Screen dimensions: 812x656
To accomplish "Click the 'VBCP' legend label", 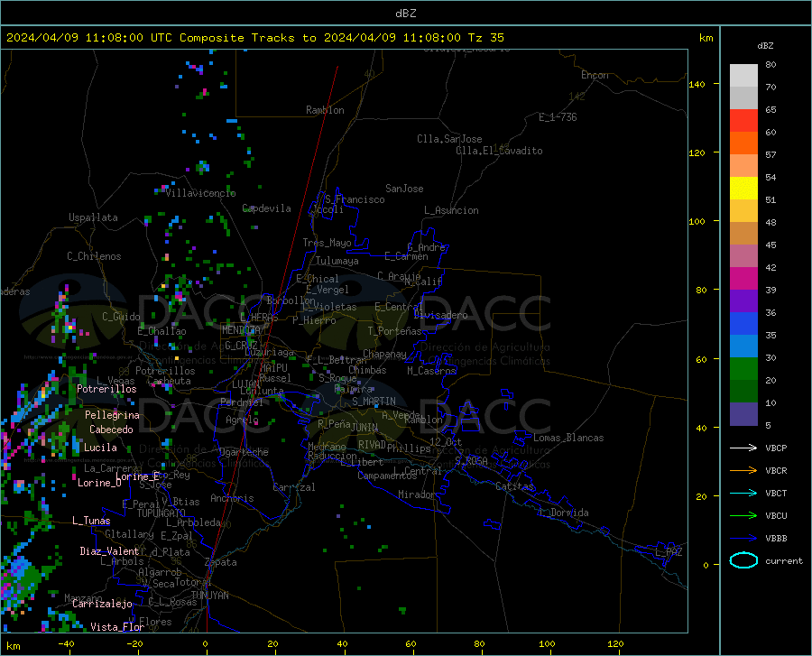I will pos(776,448).
